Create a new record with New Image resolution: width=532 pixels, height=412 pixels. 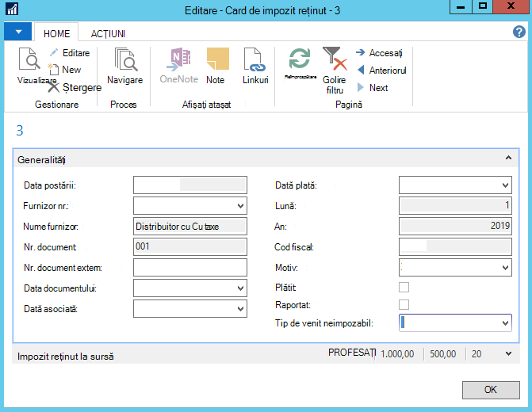coord(64,70)
